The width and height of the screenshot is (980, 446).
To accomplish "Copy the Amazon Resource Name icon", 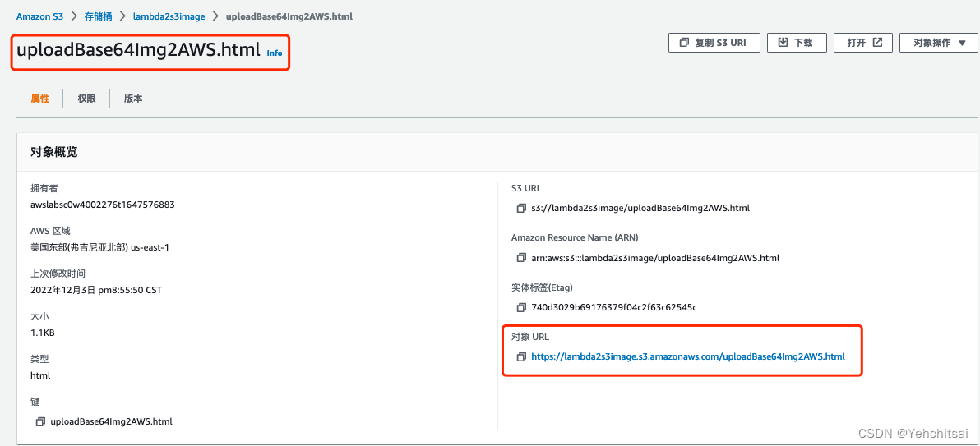I will coord(521,258).
